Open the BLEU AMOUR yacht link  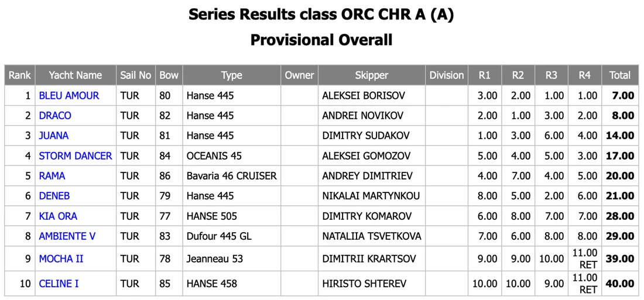[x=69, y=96]
